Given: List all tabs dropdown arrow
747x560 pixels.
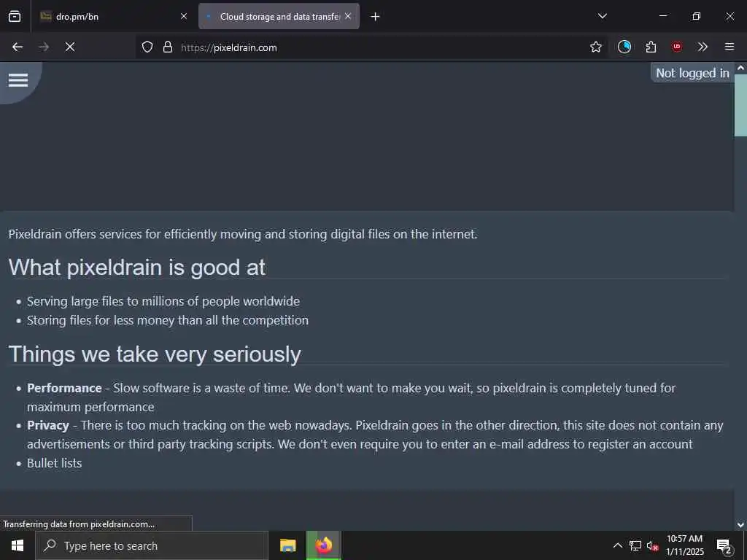Looking at the screenshot, I should pos(602,16).
